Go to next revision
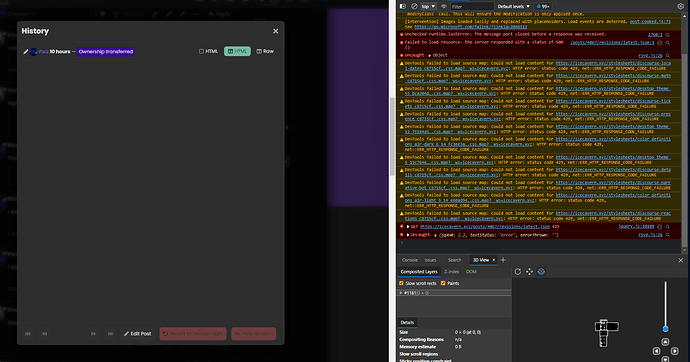This screenshot has height=362, width=690. [x=93, y=334]
